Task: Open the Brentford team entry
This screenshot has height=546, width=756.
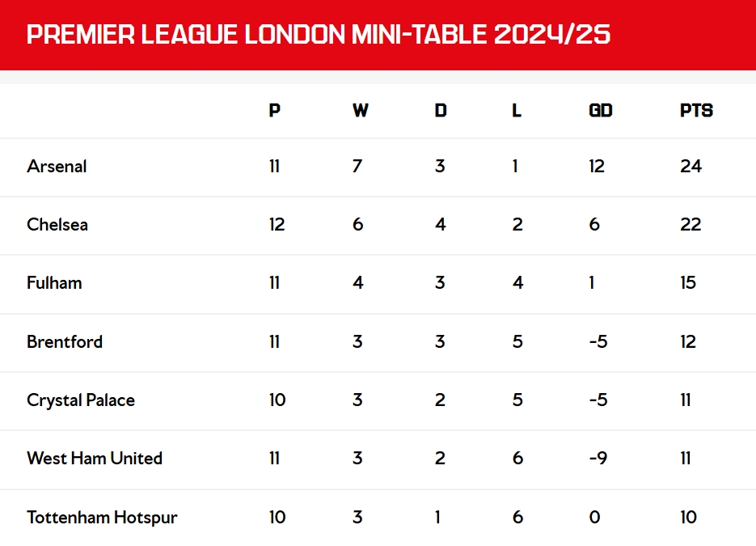Action: coord(65,341)
